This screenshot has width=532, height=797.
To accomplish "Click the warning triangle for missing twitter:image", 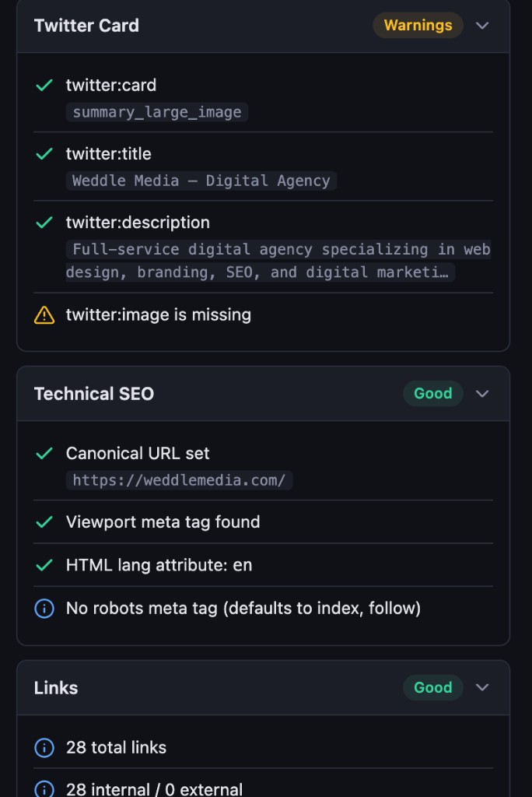I will (x=44, y=314).
